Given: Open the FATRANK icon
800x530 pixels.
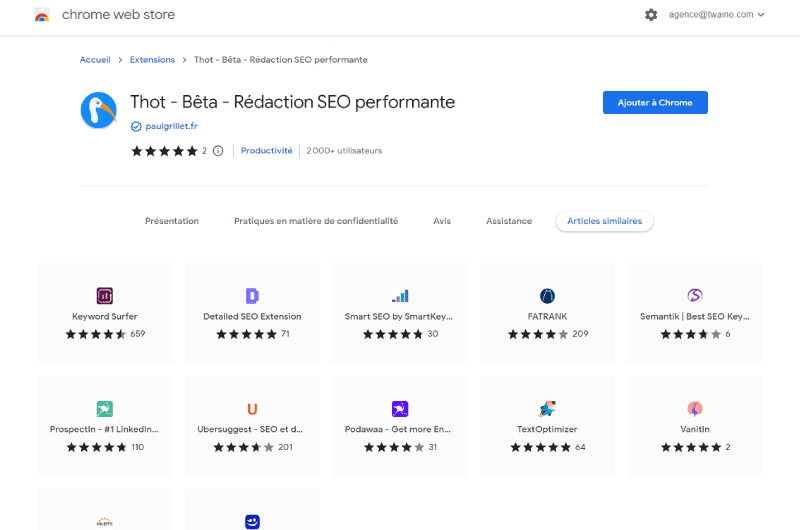Looking at the screenshot, I should (x=547, y=296).
